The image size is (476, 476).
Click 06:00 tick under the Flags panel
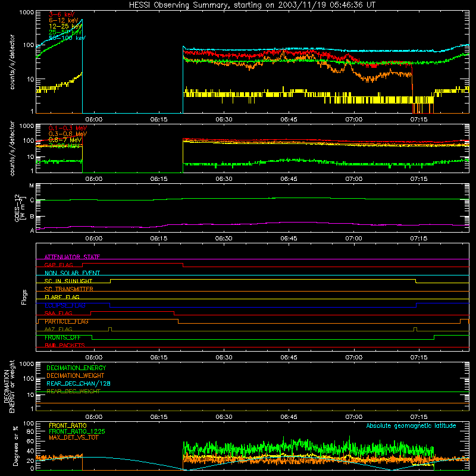pyautogui.click(x=93, y=358)
